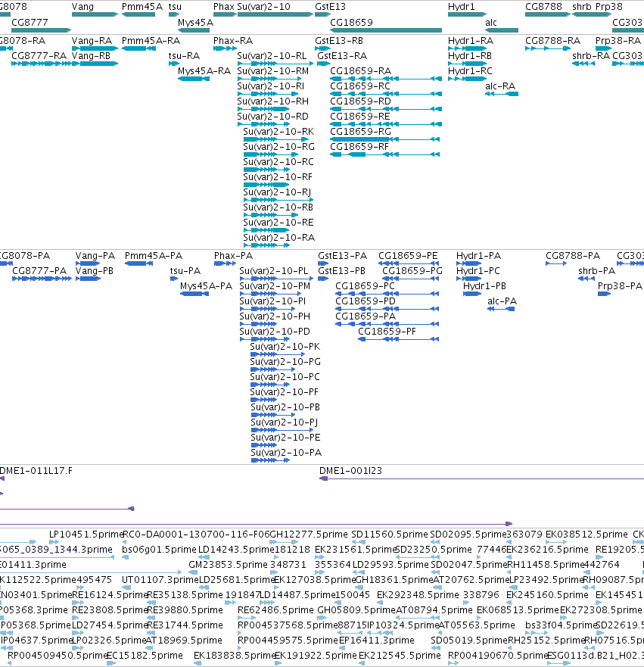Select the RE23808.5prime EST
The image size is (644, 667).
click(x=76, y=618)
